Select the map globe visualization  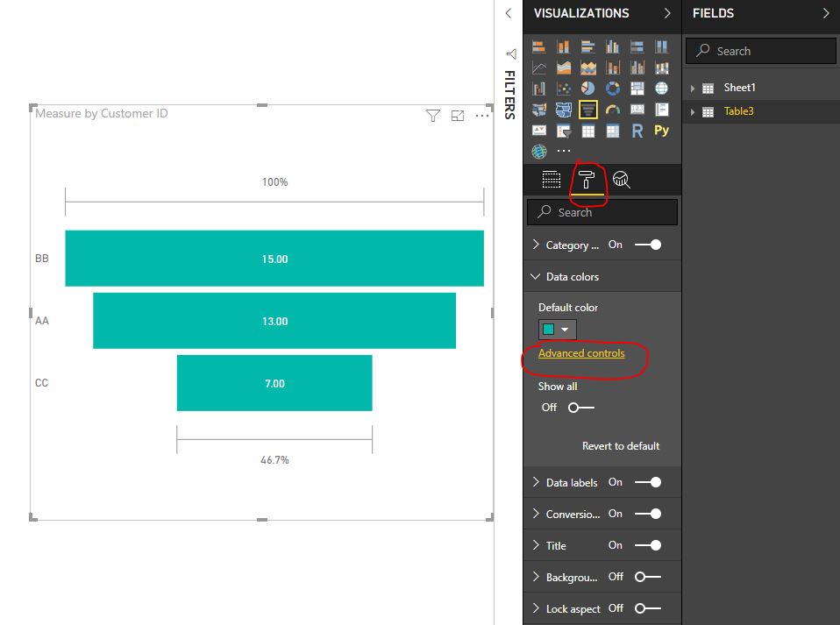[x=662, y=89]
